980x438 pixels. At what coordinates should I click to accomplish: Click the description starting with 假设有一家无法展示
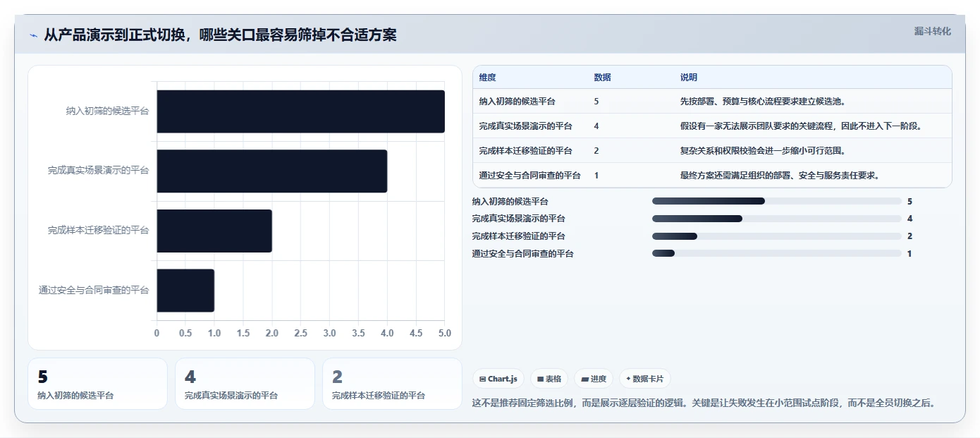[801, 126]
